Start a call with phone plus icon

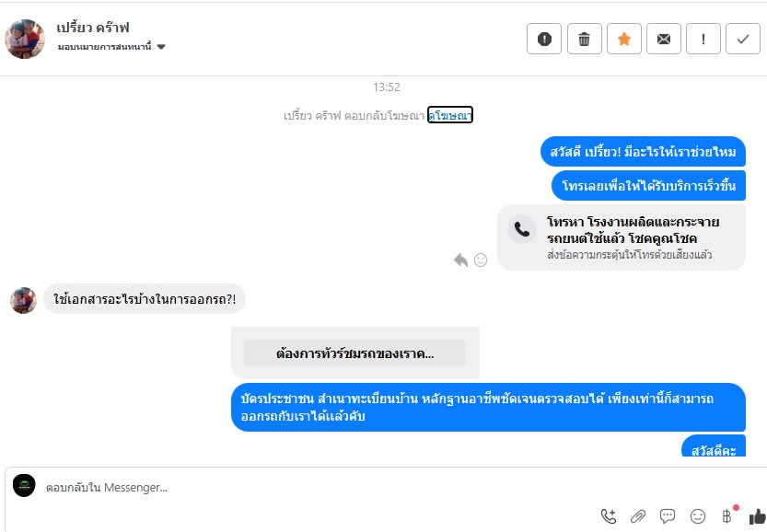(x=609, y=515)
